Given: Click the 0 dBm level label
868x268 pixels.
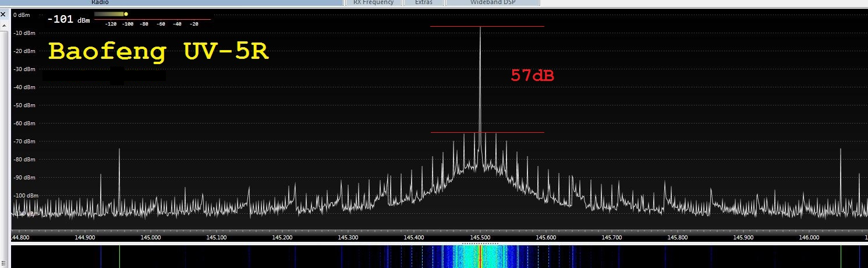Looking at the screenshot, I should click(x=22, y=15).
